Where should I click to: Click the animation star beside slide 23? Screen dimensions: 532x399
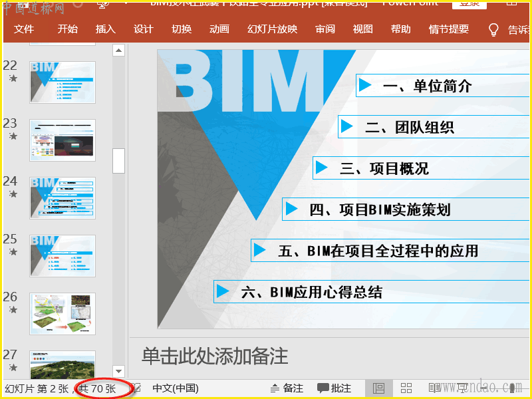(x=13, y=136)
